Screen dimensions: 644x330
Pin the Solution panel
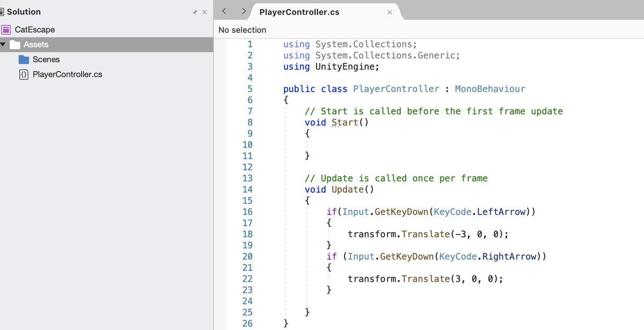(195, 12)
